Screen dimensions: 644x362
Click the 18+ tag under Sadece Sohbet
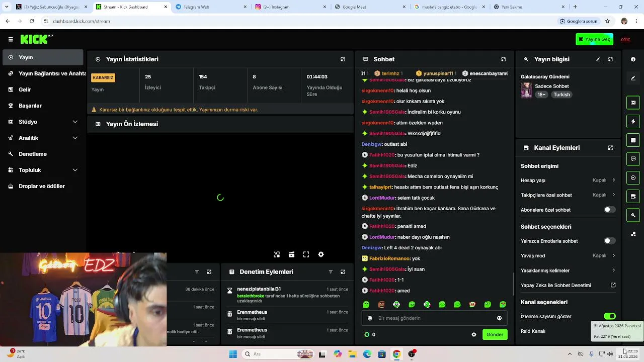point(541,95)
